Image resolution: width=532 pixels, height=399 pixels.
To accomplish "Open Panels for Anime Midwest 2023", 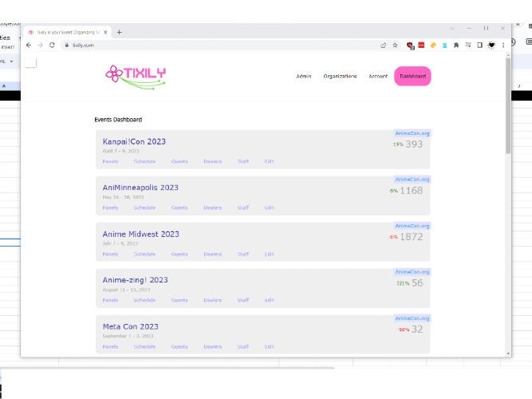I will click(x=110, y=254).
